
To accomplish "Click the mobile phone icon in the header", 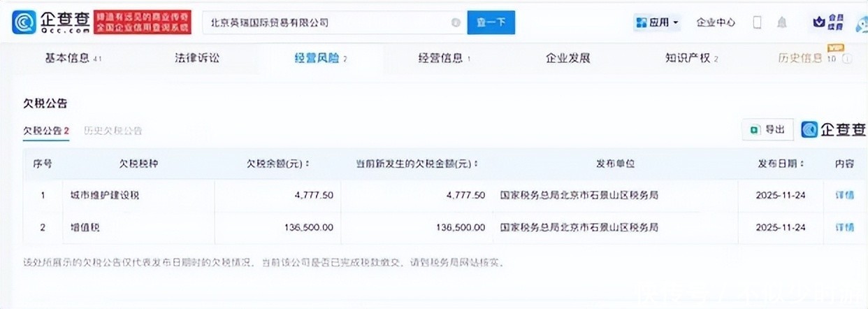I will (757, 22).
